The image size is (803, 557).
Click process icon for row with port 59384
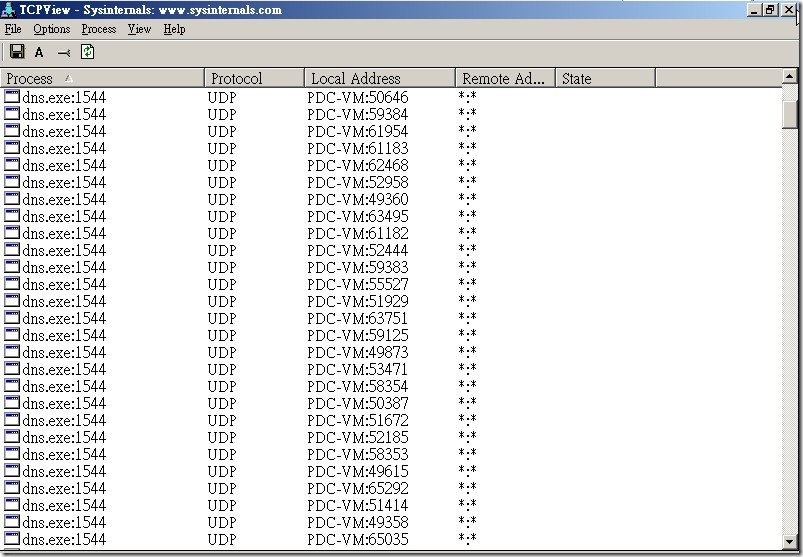(12, 114)
